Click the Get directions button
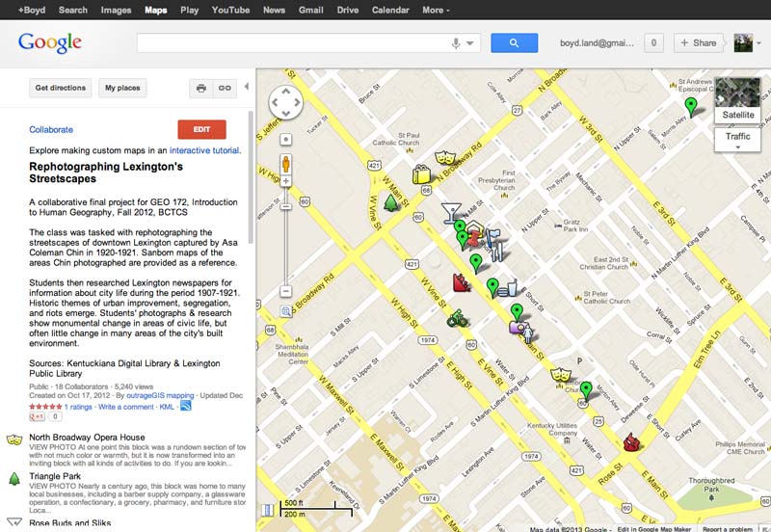The height and width of the screenshot is (532, 771). 61,88
